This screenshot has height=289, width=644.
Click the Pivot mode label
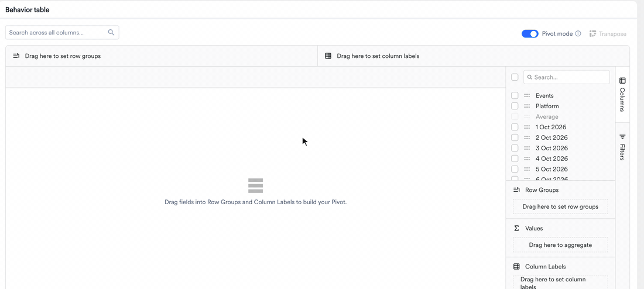tap(557, 34)
